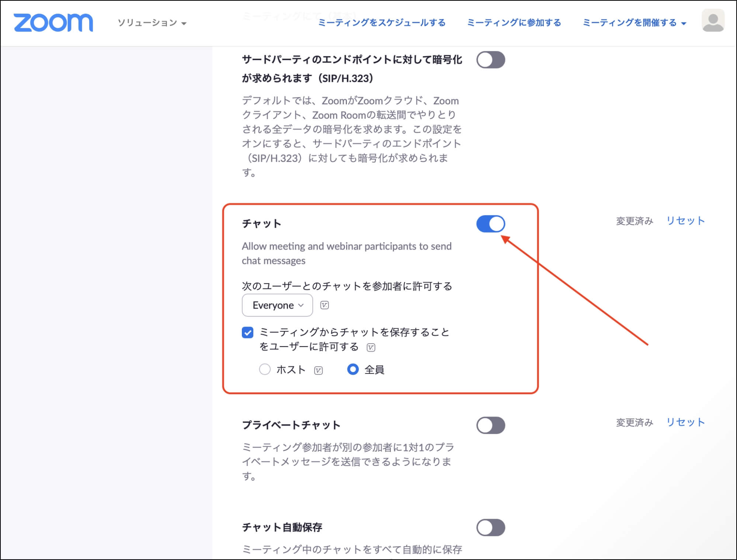The height and width of the screenshot is (560, 737).
Task: Open the Everyone dropdown
Action: pyautogui.click(x=277, y=305)
